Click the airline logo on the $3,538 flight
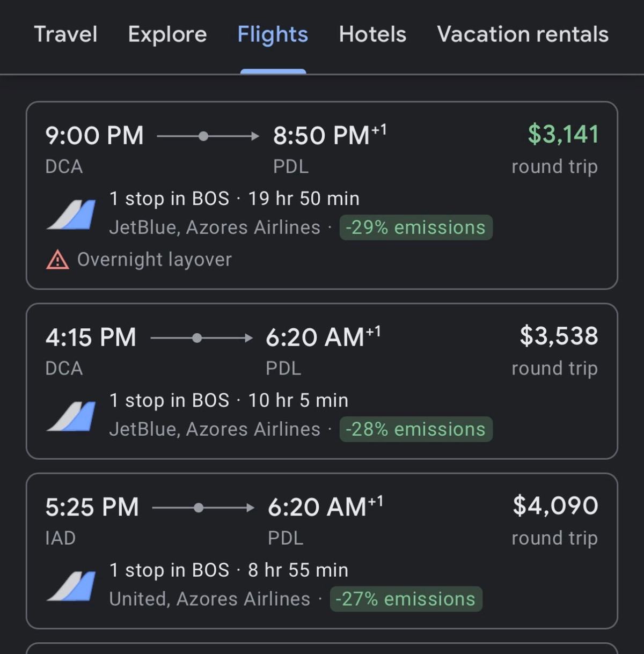 (x=71, y=416)
